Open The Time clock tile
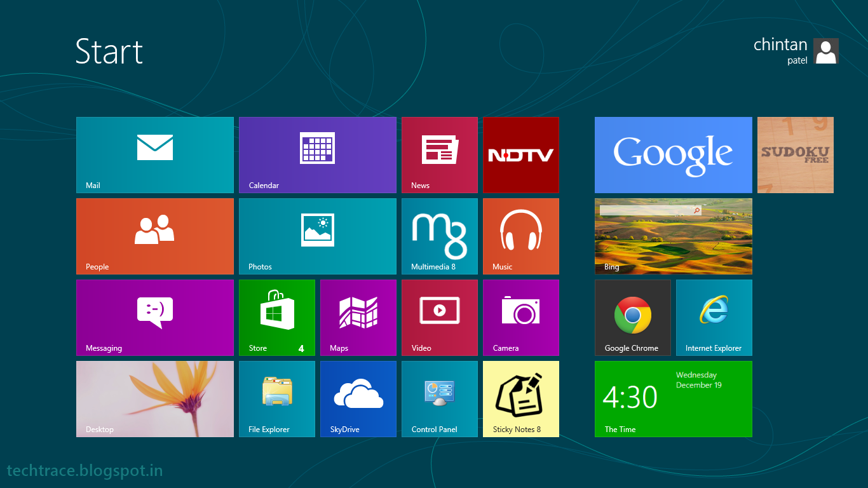Viewport: 868px width, 488px height. click(x=674, y=399)
